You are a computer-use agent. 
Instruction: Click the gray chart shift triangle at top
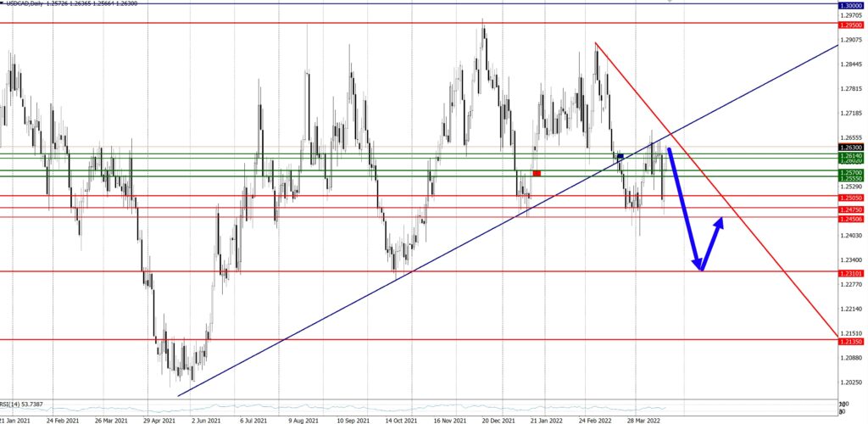coord(672,2)
